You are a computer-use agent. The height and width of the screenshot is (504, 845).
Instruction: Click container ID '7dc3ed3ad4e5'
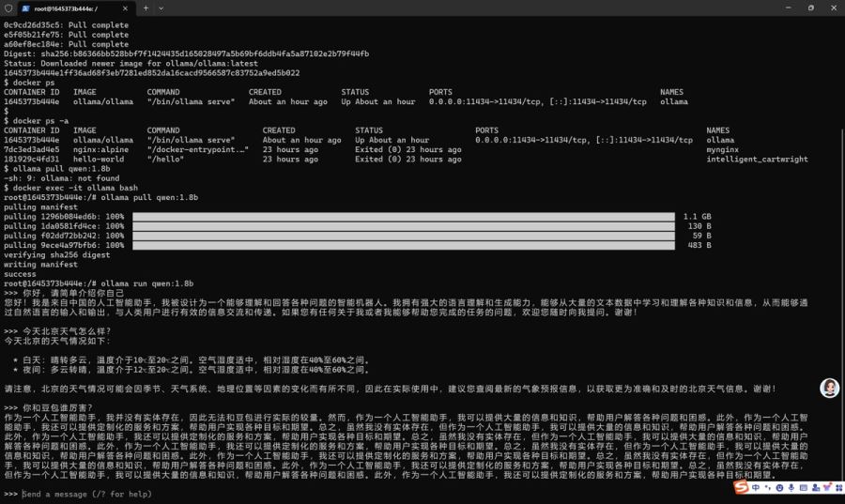coord(32,149)
